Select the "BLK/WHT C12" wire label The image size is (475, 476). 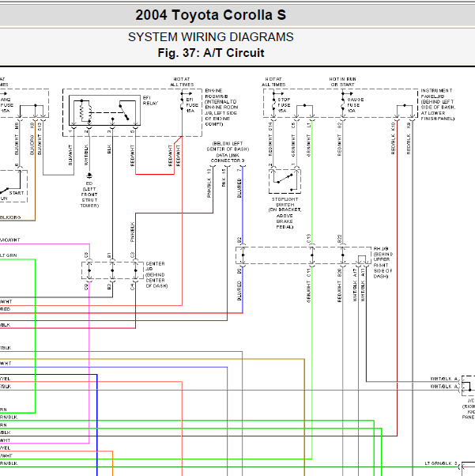point(40,138)
